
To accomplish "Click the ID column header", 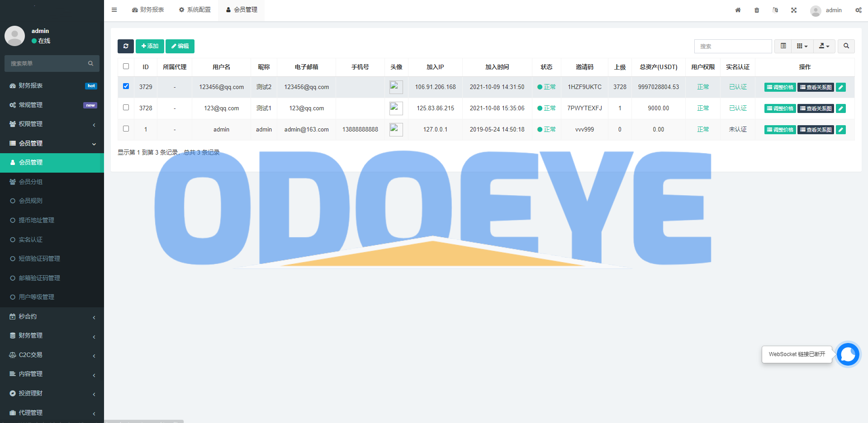I will (x=146, y=67).
